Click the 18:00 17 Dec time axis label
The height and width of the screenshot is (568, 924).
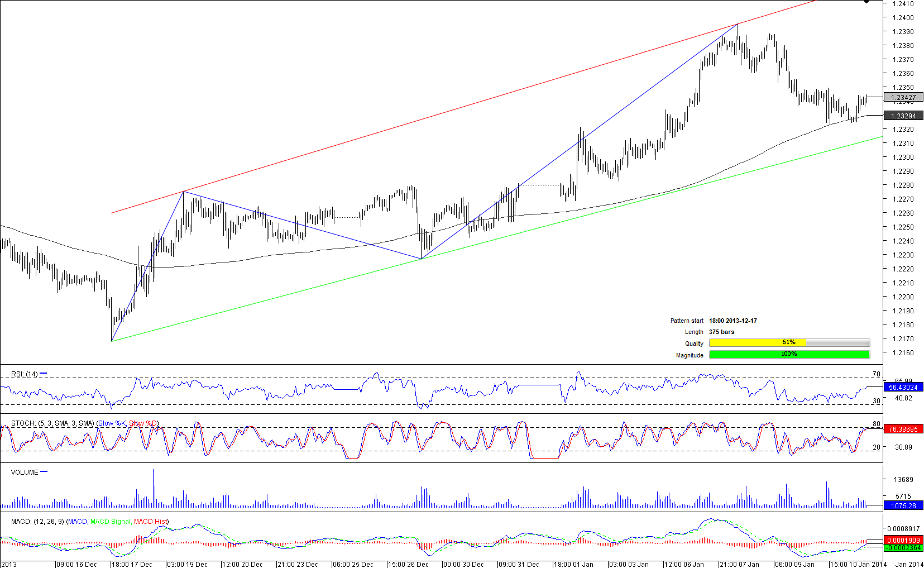132,564
